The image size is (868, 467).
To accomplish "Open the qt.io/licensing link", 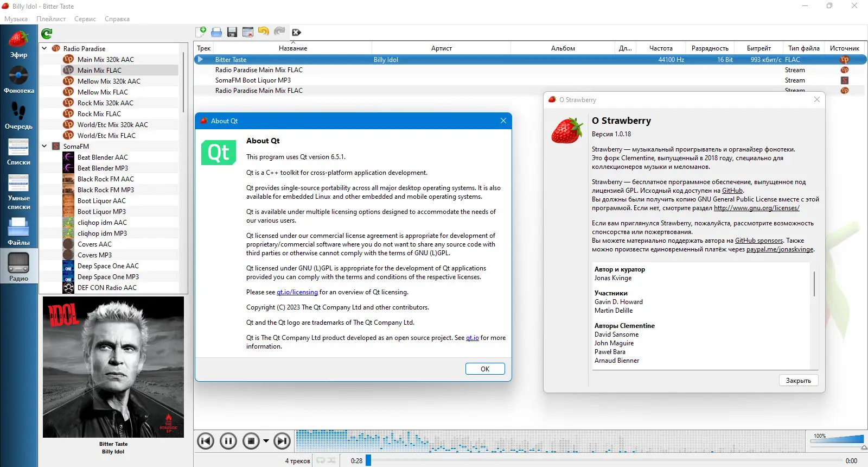I will (x=297, y=292).
